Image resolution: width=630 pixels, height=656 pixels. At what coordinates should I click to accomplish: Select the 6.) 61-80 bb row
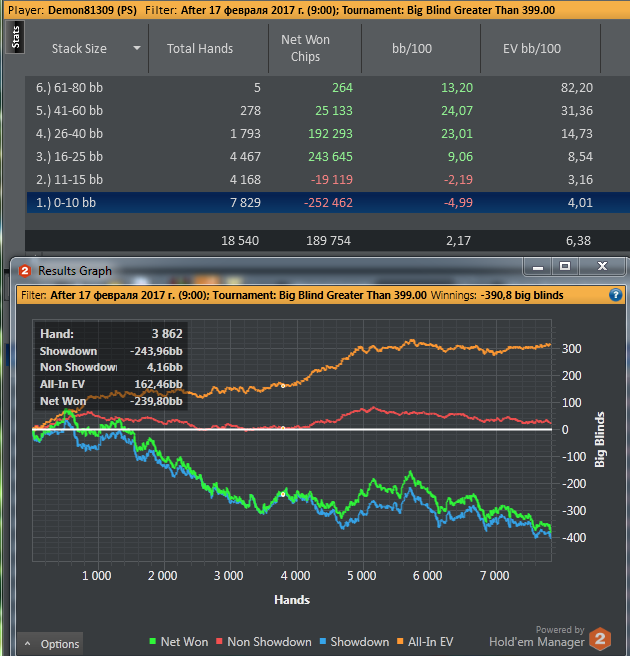[328, 87]
